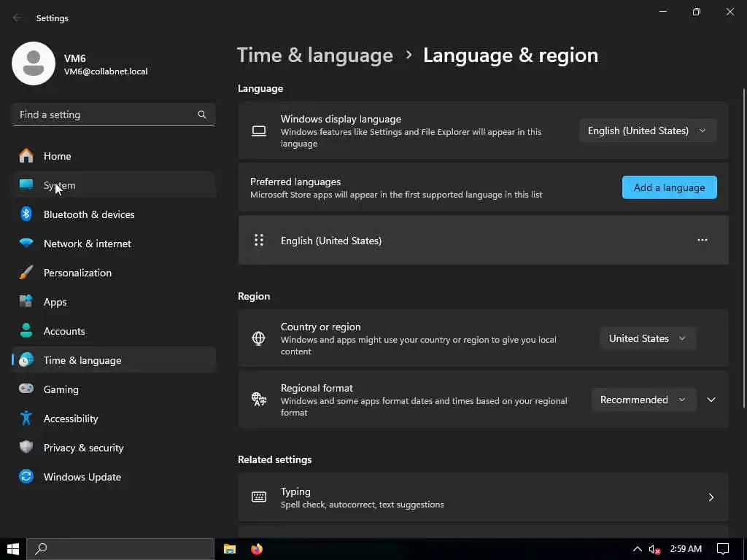Navigate to Time & language breadcrumb
Image resolution: width=747 pixels, height=560 pixels.
(315, 55)
